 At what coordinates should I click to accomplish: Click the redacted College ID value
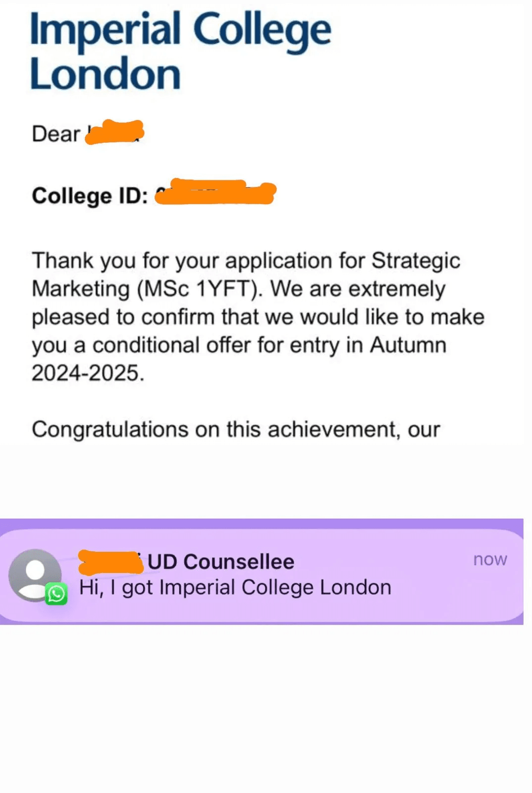[x=215, y=192]
